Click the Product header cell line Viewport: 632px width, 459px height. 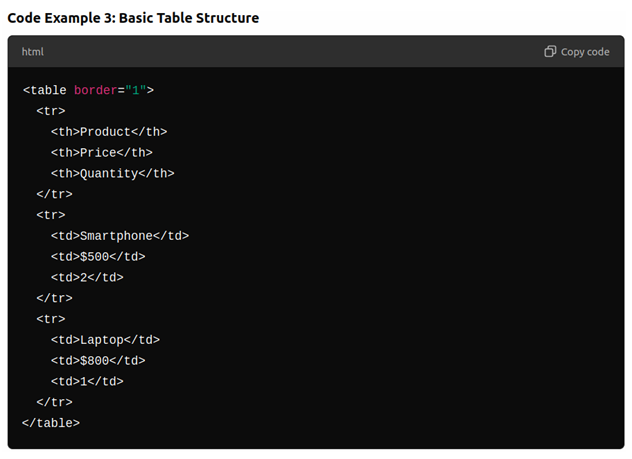(x=109, y=132)
